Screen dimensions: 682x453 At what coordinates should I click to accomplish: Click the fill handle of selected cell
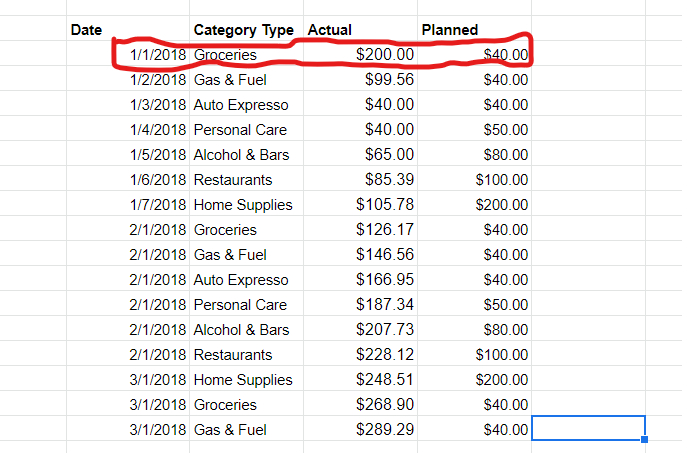645,440
